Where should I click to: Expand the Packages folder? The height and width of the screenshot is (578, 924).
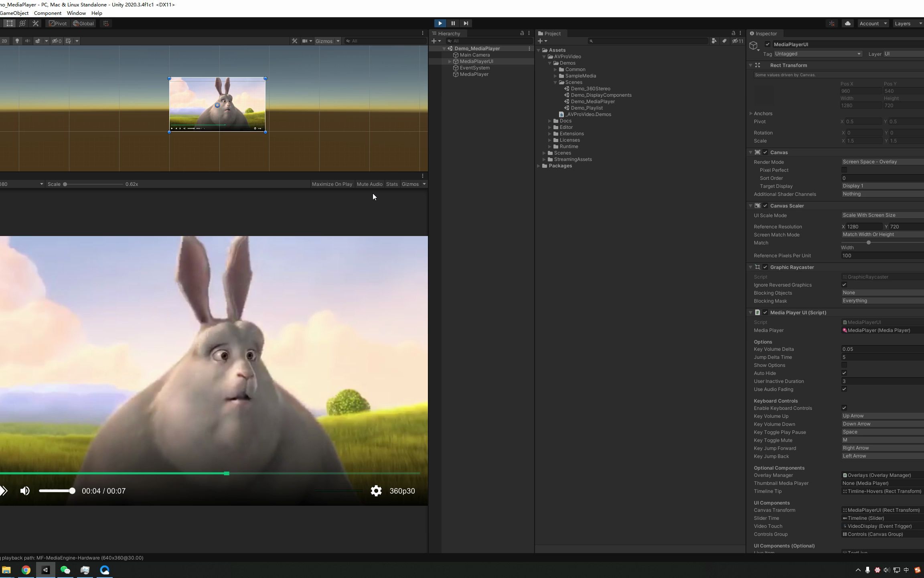click(539, 166)
